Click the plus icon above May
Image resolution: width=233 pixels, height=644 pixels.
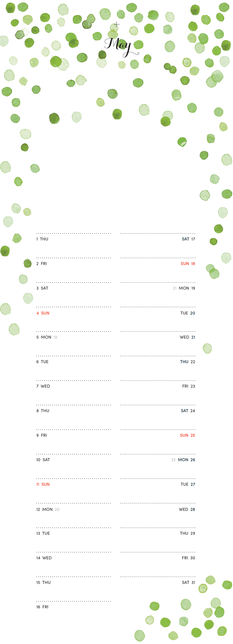point(116,24)
